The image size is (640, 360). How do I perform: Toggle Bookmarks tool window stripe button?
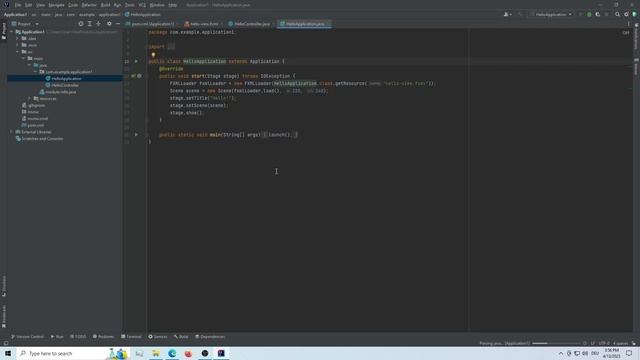click(4, 316)
